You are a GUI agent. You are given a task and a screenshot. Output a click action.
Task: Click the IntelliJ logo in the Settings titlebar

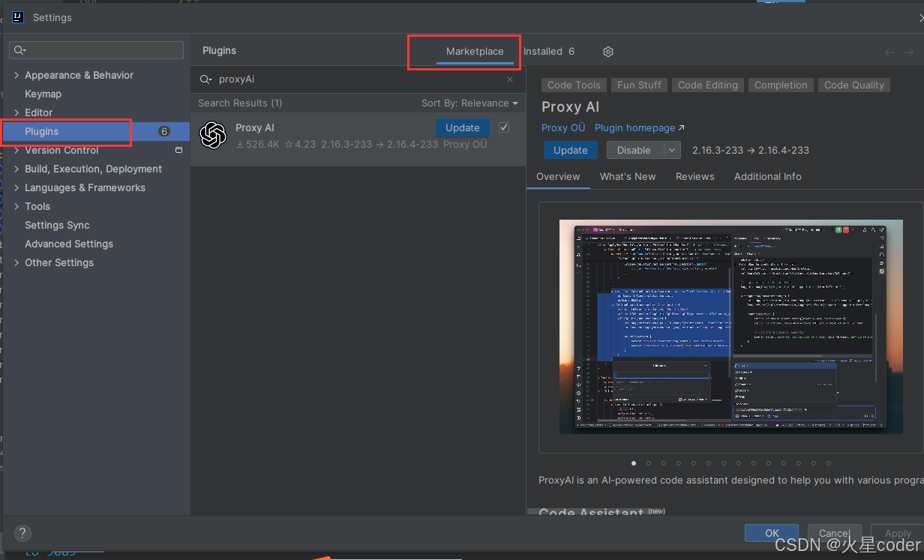(17, 16)
